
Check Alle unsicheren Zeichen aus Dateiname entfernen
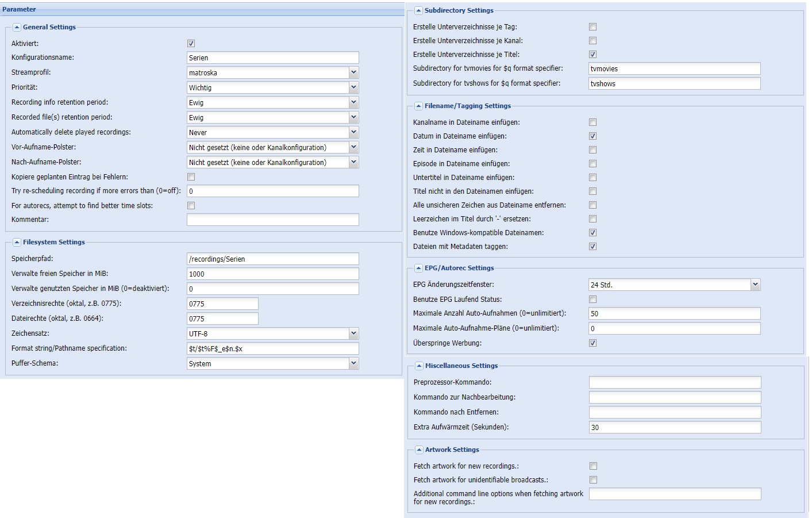click(592, 205)
